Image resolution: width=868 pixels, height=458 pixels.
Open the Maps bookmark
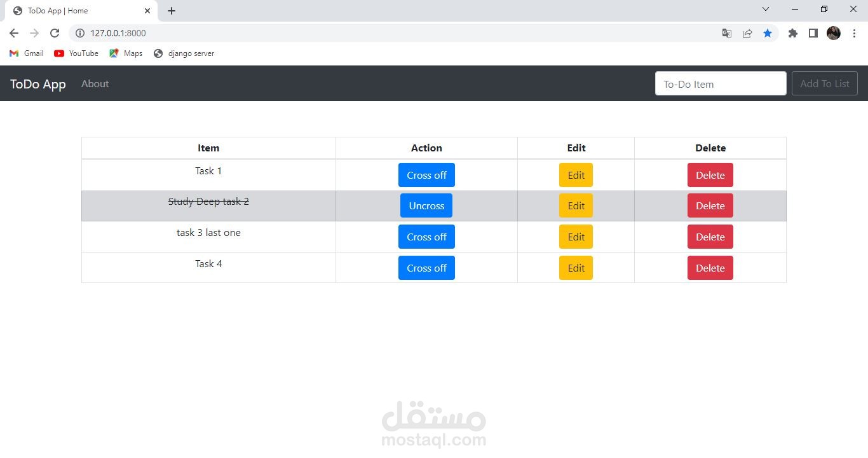pos(126,53)
